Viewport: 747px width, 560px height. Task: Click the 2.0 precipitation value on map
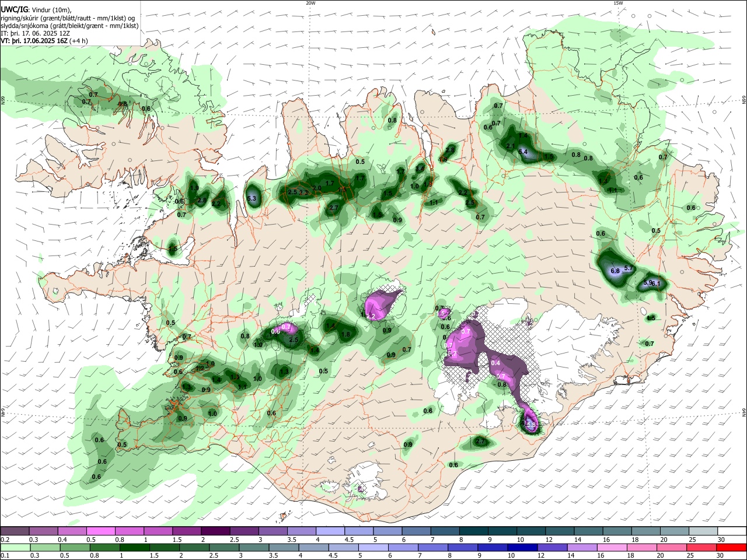[317, 188]
